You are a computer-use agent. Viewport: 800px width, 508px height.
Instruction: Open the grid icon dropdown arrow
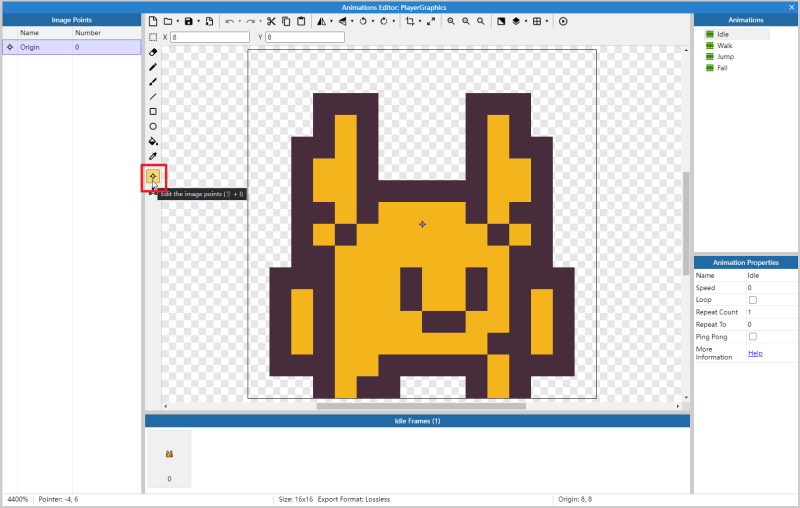tap(547, 21)
